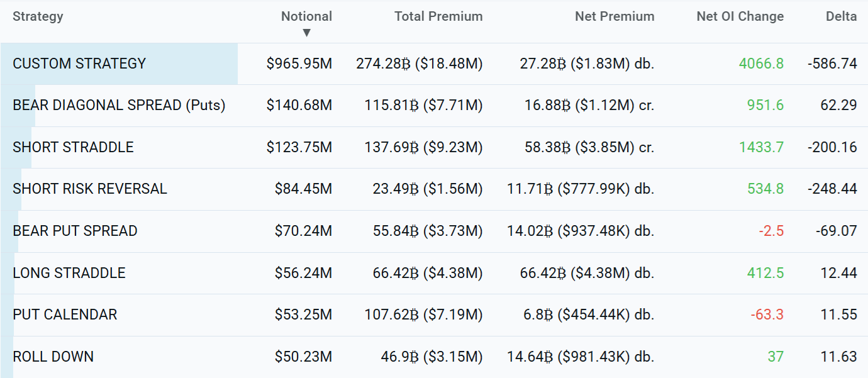Image resolution: width=868 pixels, height=378 pixels.
Task: Open the ROLL DOWN strategy row
Action: (x=53, y=356)
